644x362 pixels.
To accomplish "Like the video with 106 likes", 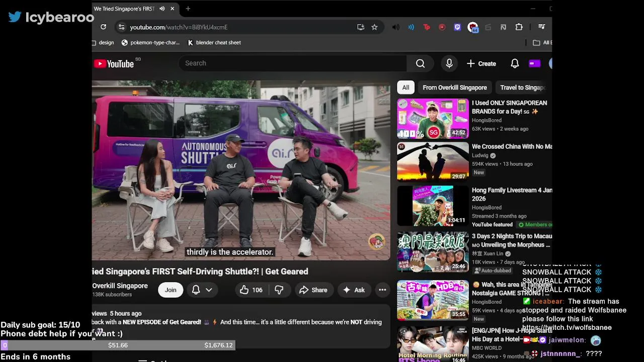I will point(251,290).
